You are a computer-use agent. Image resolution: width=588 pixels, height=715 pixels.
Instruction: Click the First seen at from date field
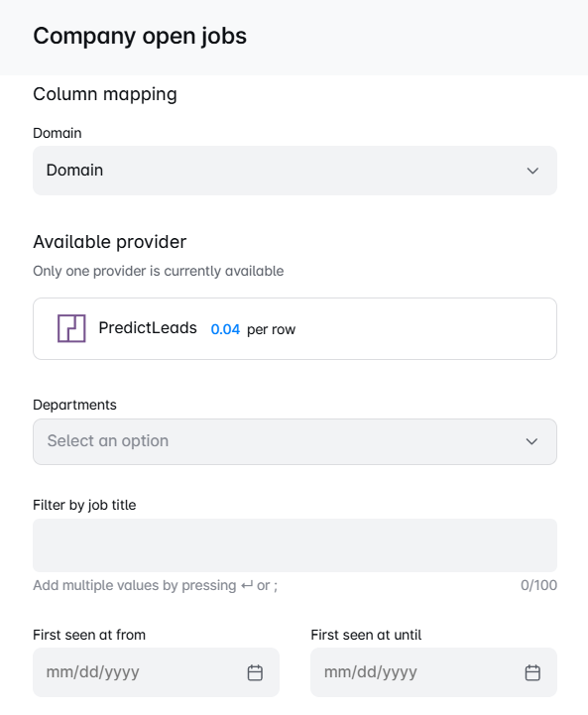(156, 672)
